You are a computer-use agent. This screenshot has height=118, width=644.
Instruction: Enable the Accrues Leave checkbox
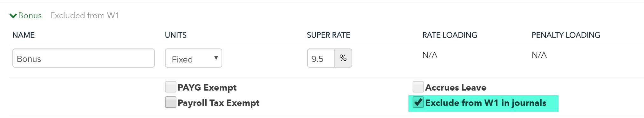(418, 87)
